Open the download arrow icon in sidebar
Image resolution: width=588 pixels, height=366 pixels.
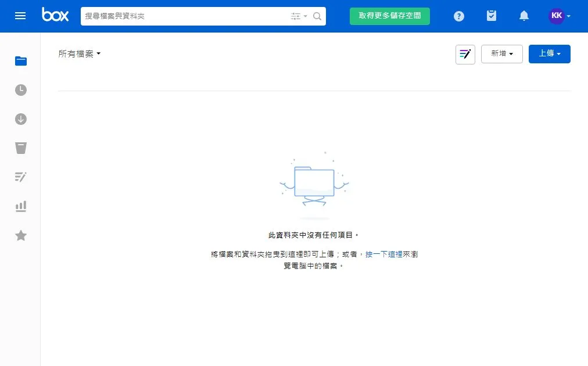tap(20, 119)
